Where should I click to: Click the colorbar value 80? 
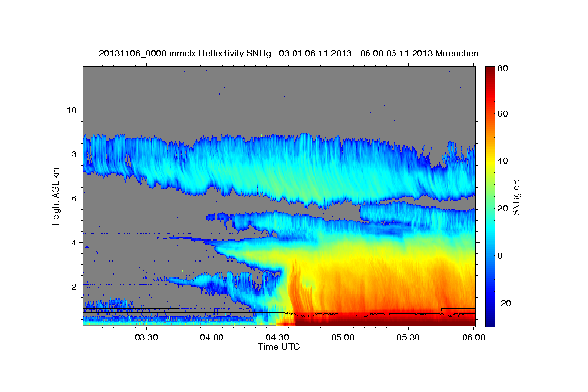[503, 69]
